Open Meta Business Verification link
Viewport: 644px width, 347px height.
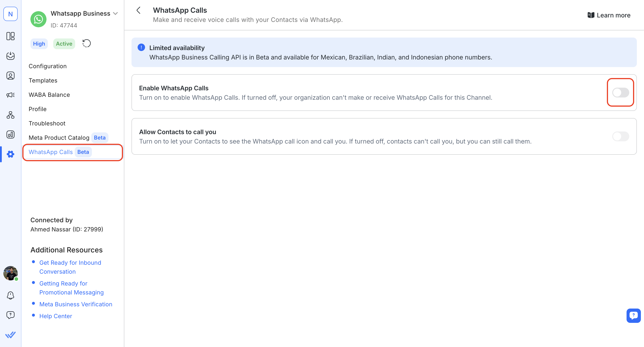(76, 304)
